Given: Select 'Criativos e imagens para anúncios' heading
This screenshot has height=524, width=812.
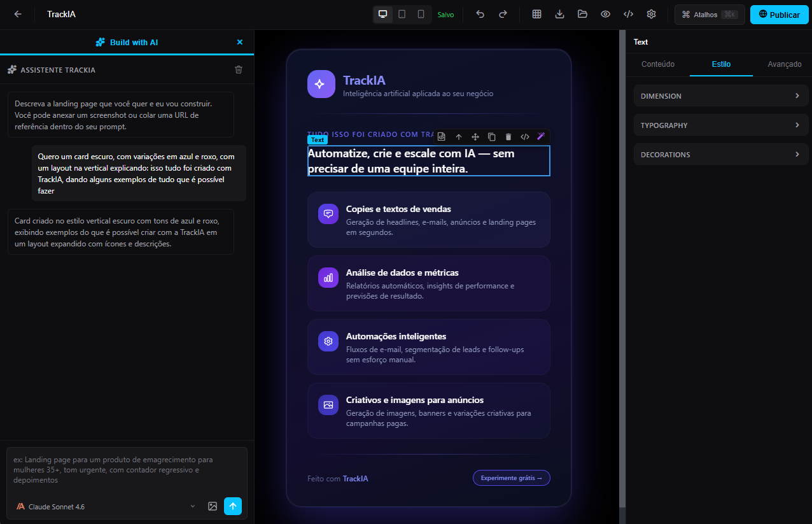Looking at the screenshot, I should point(415,400).
